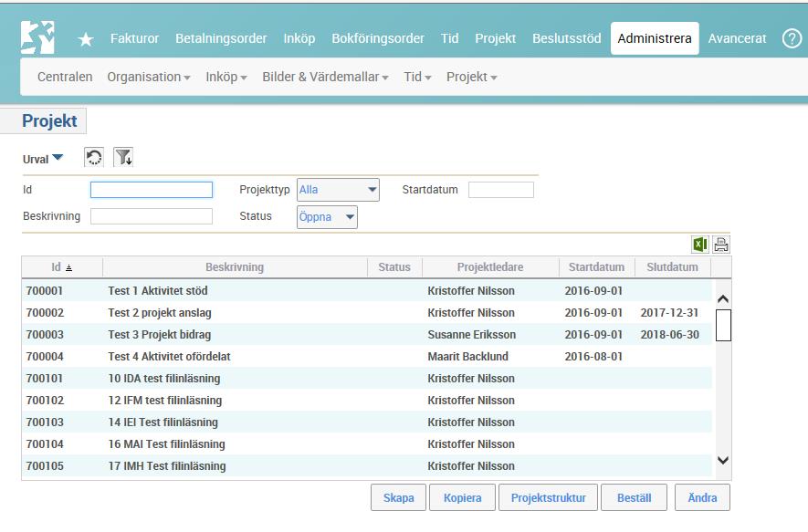Select row 'Test 3 Projekt bidrag'
Screen dimensions: 808x532
[x=367, y=335]
